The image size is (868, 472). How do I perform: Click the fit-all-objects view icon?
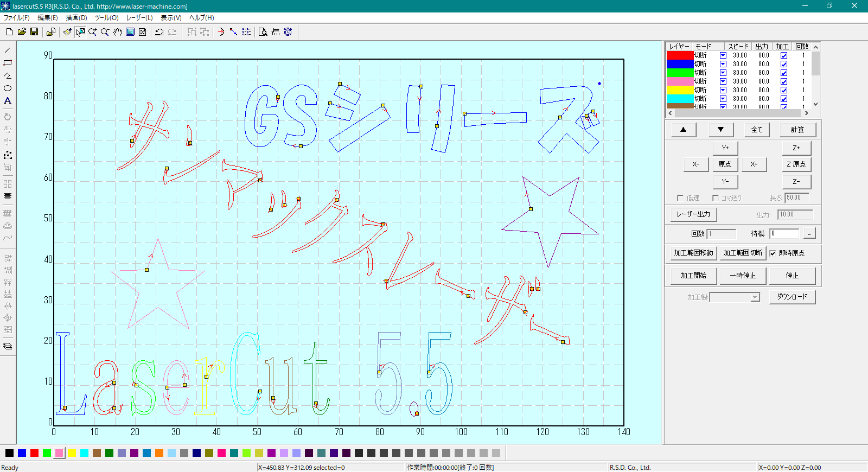[143, 32]
